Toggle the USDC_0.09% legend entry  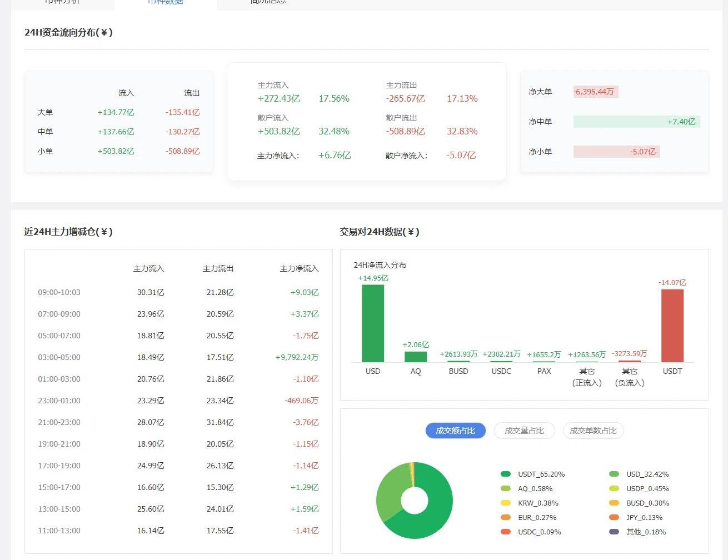click(x=506, y=532)
